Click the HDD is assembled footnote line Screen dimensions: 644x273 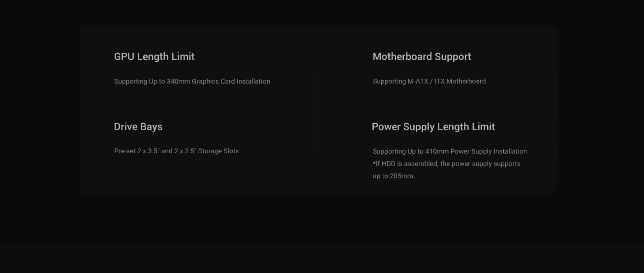(x=446, y=164)
